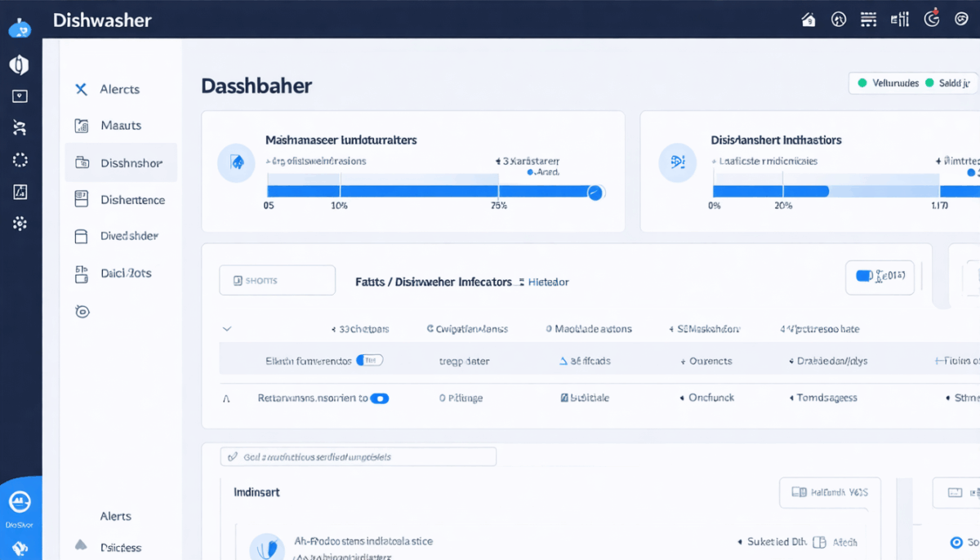Click the vertical bars icon in top bar

click(x=899, y=20)
